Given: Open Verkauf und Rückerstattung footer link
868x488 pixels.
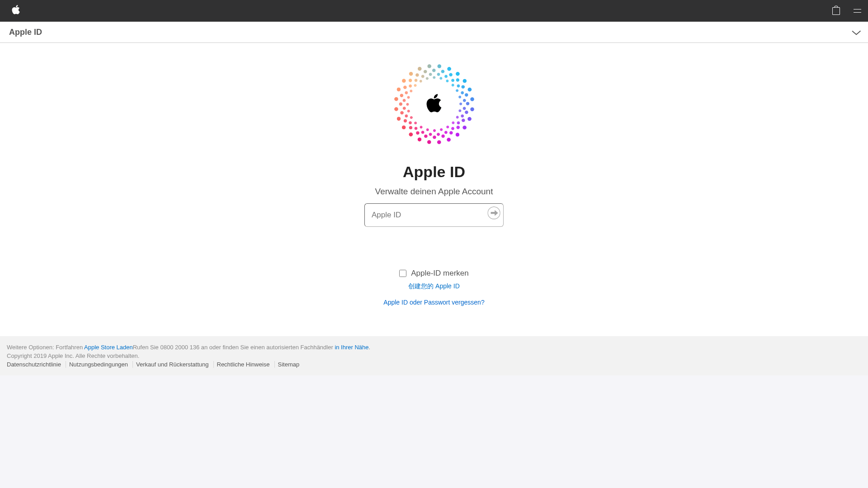Looking at the screenshot, I should [x=172, y=364].
